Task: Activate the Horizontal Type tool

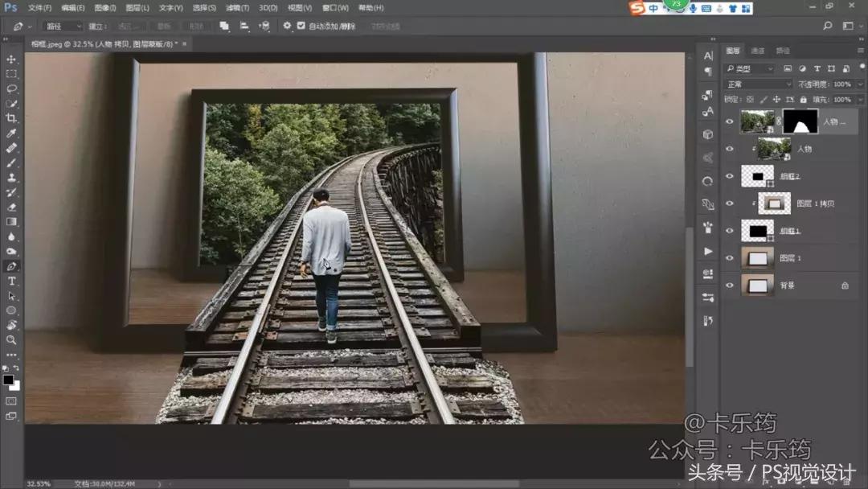Action: [x=11, y=281]
